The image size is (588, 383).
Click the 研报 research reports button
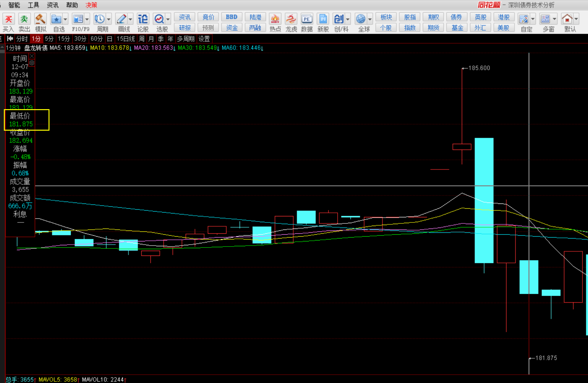coord(185,28)
